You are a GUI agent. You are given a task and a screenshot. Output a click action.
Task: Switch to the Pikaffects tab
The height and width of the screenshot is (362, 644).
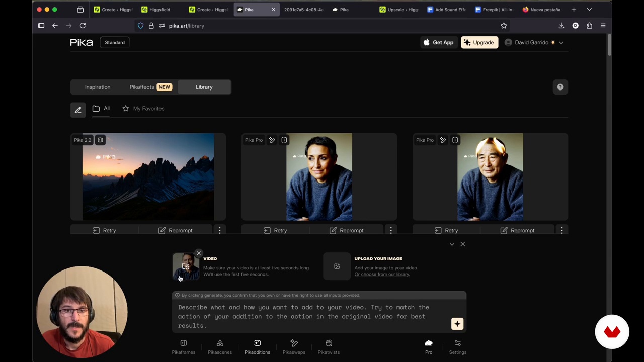(150, 87)
